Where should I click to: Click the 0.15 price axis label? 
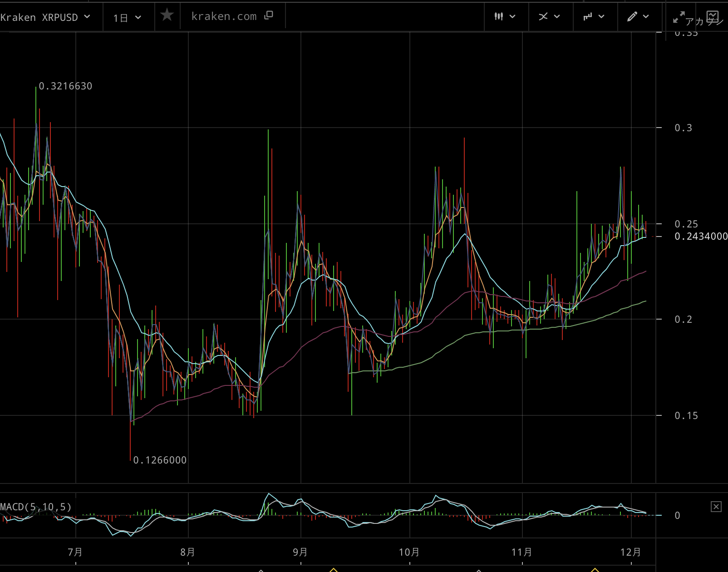point(686,416)
